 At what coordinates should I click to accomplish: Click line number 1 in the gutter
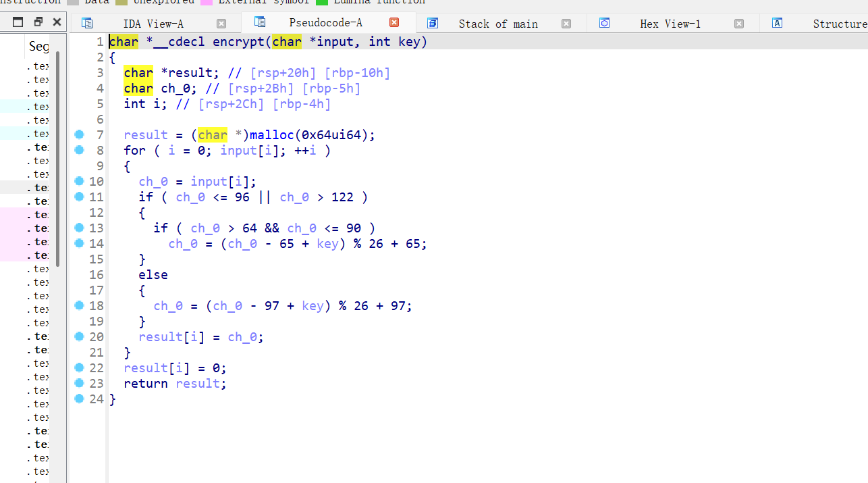(100, 42)
